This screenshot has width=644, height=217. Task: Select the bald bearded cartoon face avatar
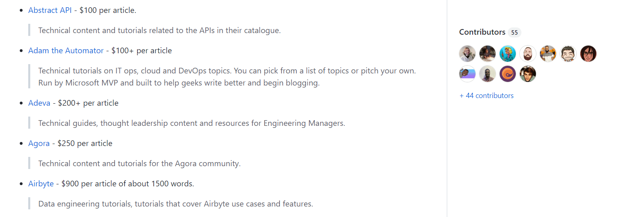tap(528, 54)
